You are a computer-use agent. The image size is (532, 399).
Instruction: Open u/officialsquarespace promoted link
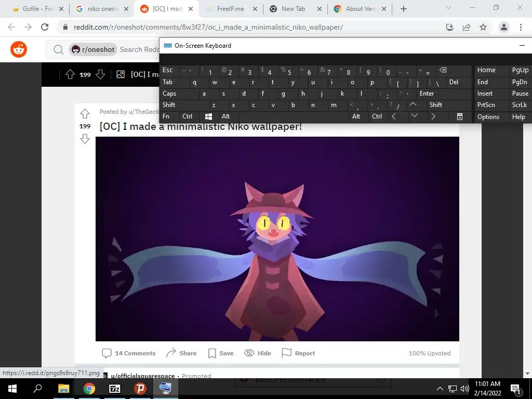click(x=143, y=376)
